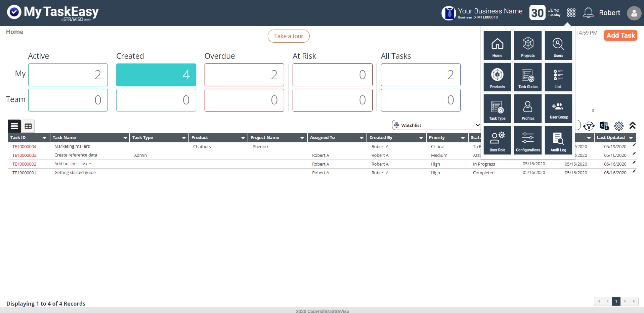
Task: Click the business logo icon
Action: (x=448, y=13)
